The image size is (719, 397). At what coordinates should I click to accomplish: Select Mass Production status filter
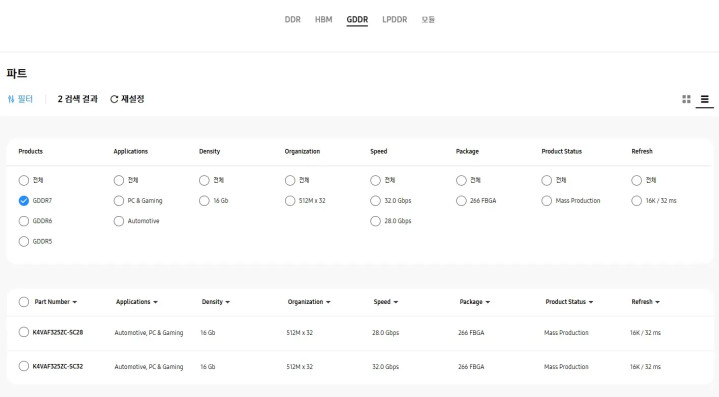[547, 201]
